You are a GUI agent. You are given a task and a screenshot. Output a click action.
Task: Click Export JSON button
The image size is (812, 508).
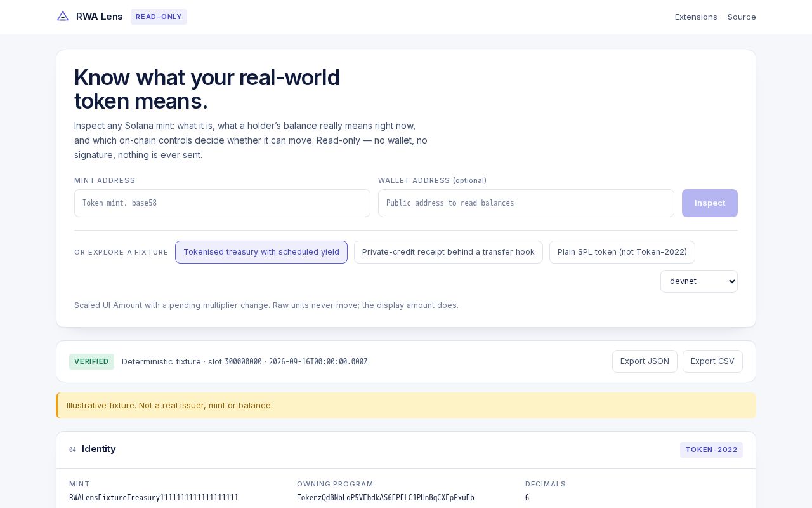(x=645, y=361)
